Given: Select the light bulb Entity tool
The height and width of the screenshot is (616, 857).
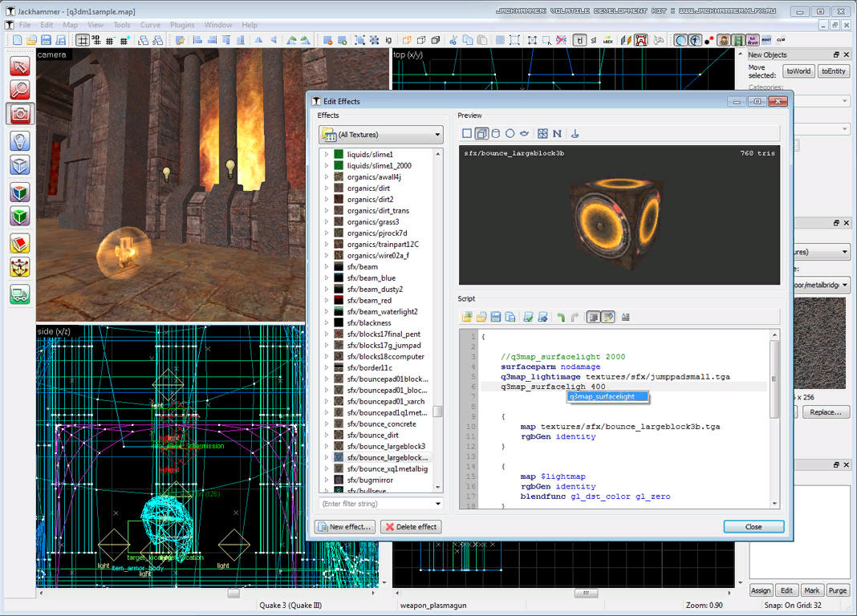Looking at the screenshot, I should [20, 141].
